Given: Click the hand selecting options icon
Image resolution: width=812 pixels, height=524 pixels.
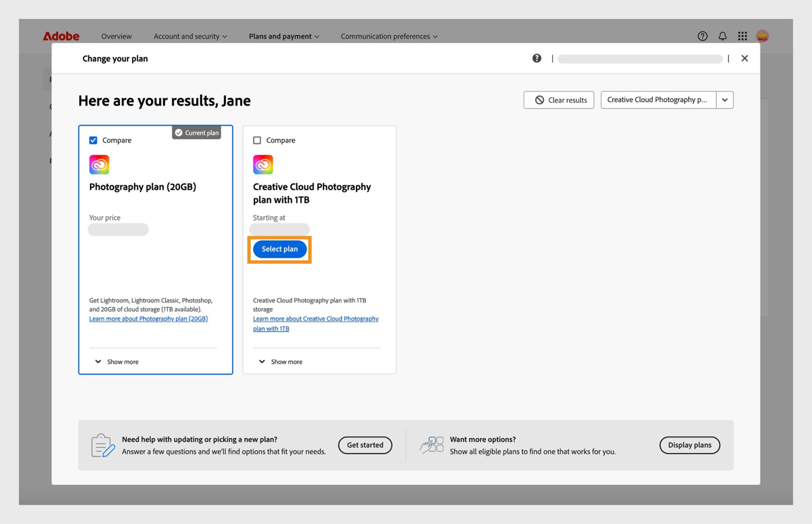Looking at the screenshot, I should pyautogui.click(x=431, y=445).
